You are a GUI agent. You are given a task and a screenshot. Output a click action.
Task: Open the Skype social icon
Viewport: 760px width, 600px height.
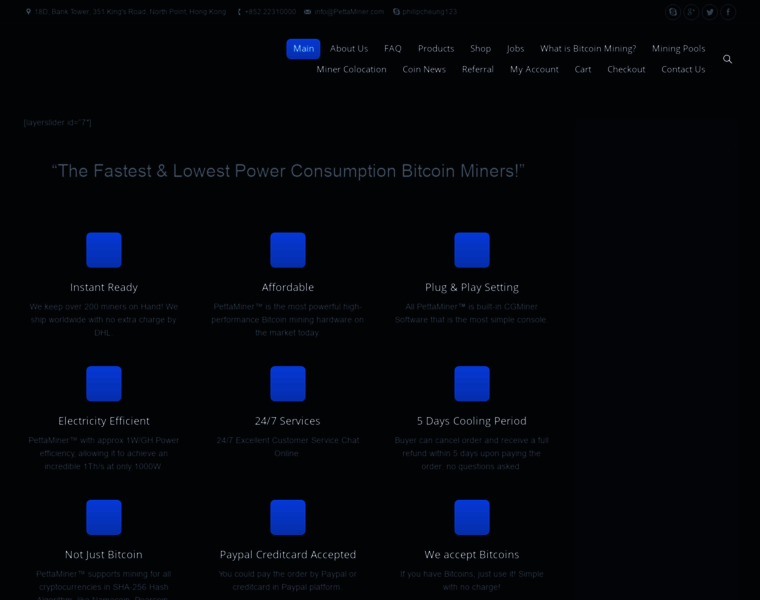(673, 12)
